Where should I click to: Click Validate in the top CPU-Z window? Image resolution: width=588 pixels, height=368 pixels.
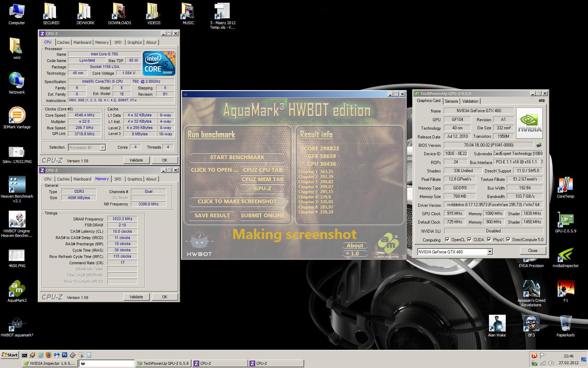[x=136, y=160]
